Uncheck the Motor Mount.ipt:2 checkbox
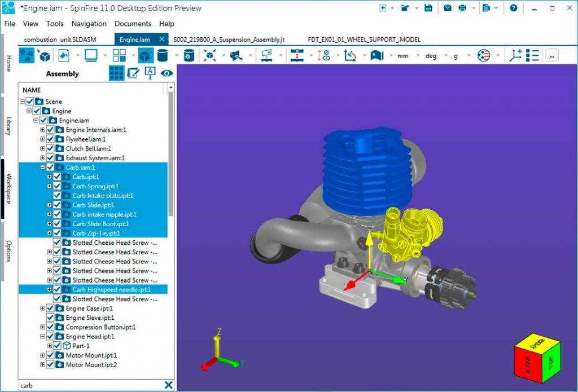This screenshot has width=578, height=392. pos(50,365)
